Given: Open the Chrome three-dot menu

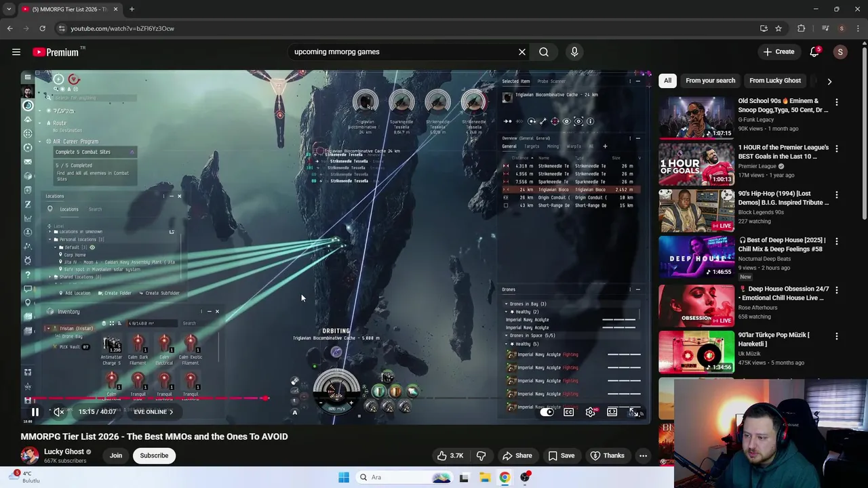Looking at the screenshot, I should click(858, 28).
